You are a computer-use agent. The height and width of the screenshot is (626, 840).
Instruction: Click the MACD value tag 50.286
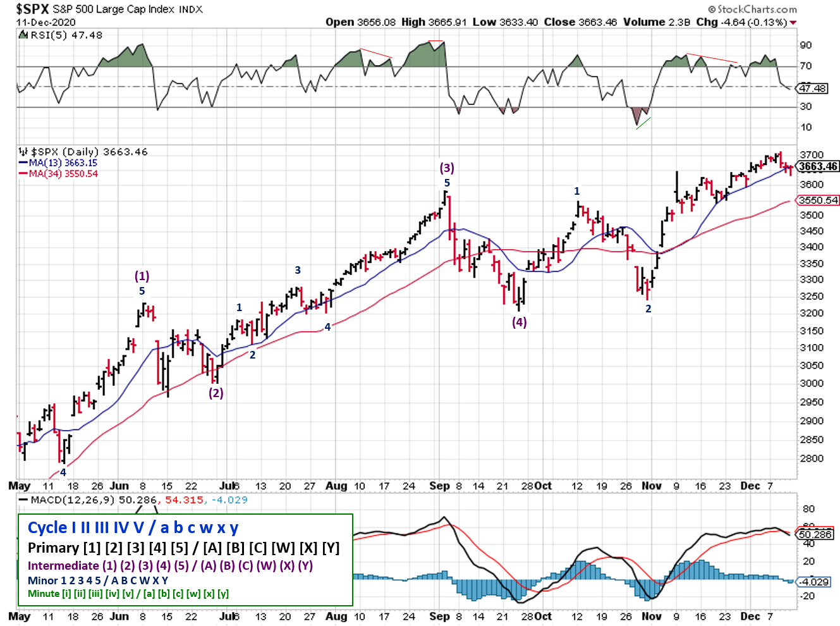[x=815, y=534]
